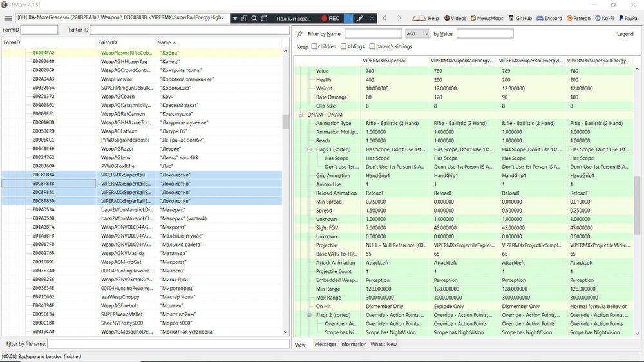The image size is (644, 362).
Task: Switch to the Information tab
Action: point(353,345)
